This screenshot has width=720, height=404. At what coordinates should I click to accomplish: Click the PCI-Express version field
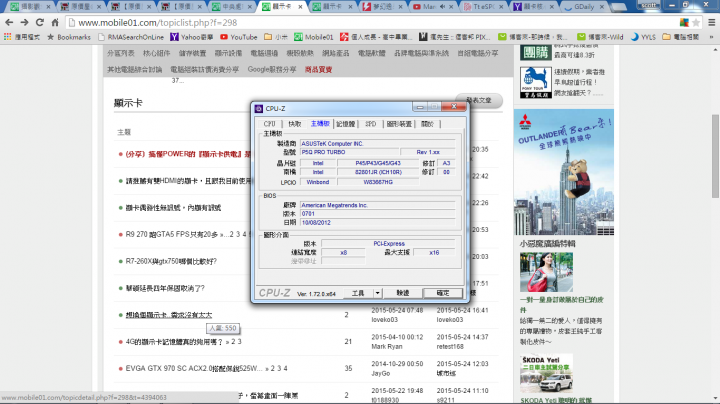tap(388, 244)
